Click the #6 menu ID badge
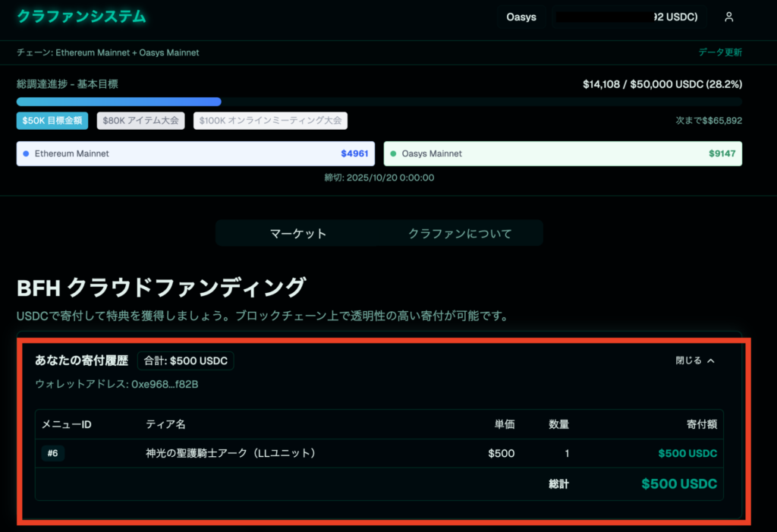Image resolution: width=777 pixels, height=532 pixels. (53, 454)
